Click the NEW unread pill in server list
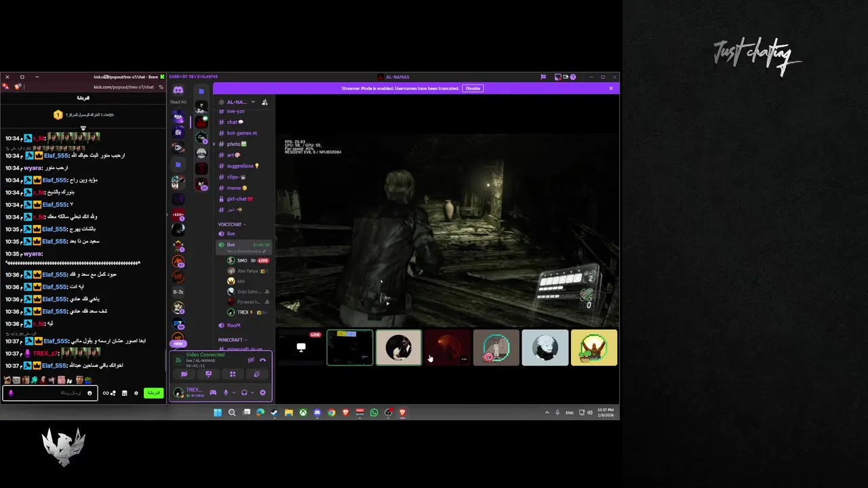The width and height of the screenshot is (868, 488). pos(178,344)
